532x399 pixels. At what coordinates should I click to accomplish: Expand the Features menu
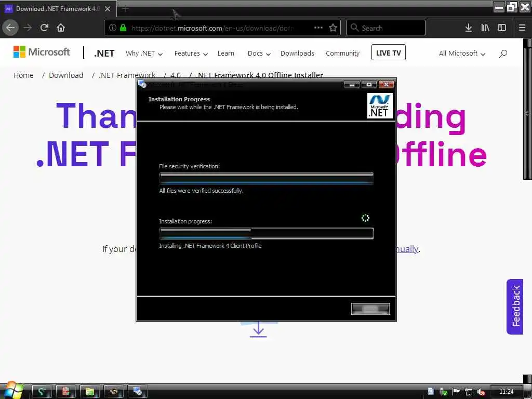click(x=191, y=54)
